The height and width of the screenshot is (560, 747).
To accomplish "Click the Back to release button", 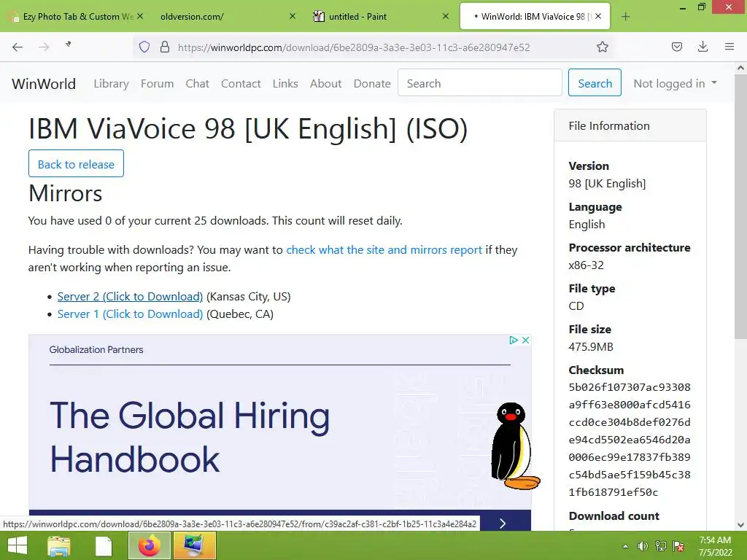I will [x=76, y=163].
